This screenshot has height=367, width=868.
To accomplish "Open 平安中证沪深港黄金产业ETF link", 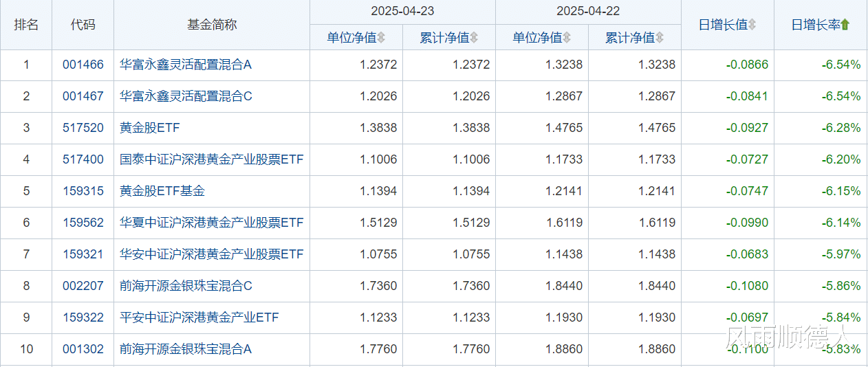I will pyautogui.click(x=199, y=318).
